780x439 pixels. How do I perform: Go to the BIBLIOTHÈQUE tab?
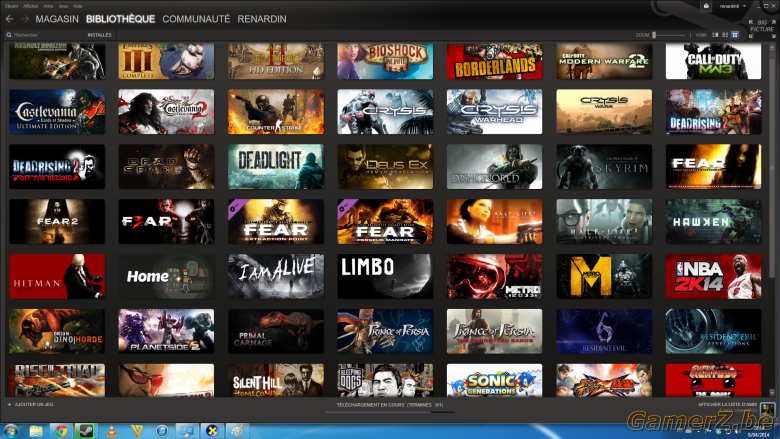(120, 19)
